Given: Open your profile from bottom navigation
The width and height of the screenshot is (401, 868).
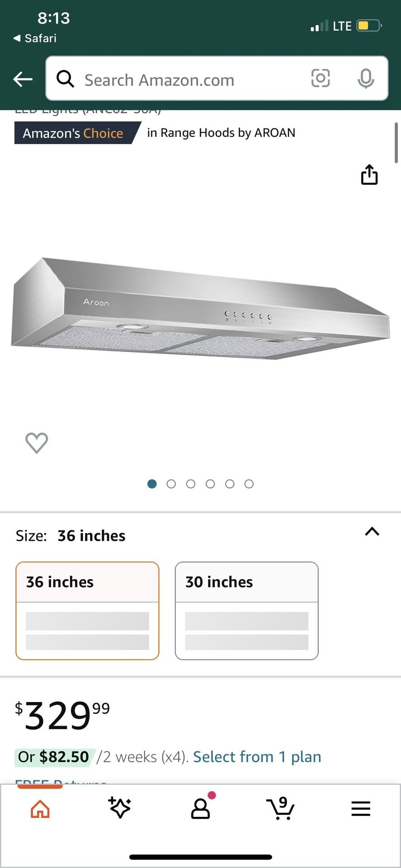Looking at the screenshot, I should pos(200,809).
